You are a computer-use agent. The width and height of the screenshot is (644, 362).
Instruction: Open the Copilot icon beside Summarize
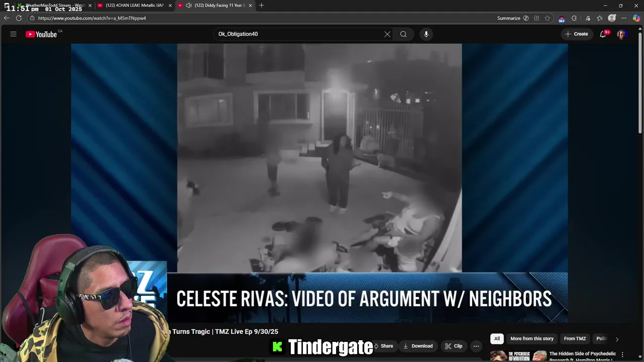coord(526,18)
